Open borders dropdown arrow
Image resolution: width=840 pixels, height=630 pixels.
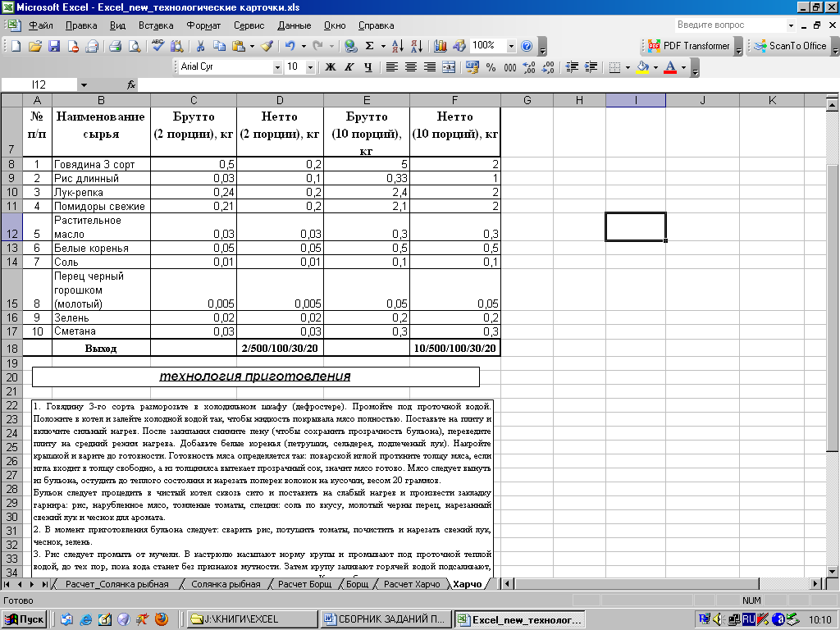pyautogui.click(x=628, y=67)
